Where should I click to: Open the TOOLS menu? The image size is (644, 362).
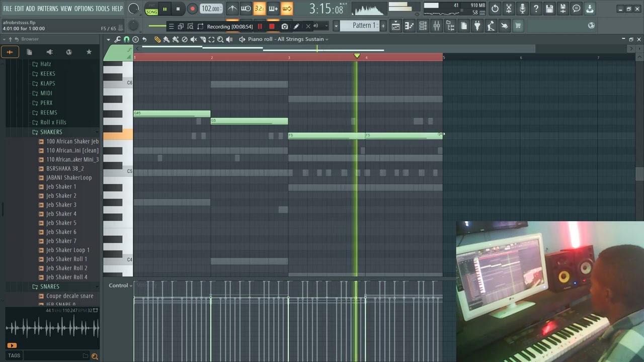(102, 9)
